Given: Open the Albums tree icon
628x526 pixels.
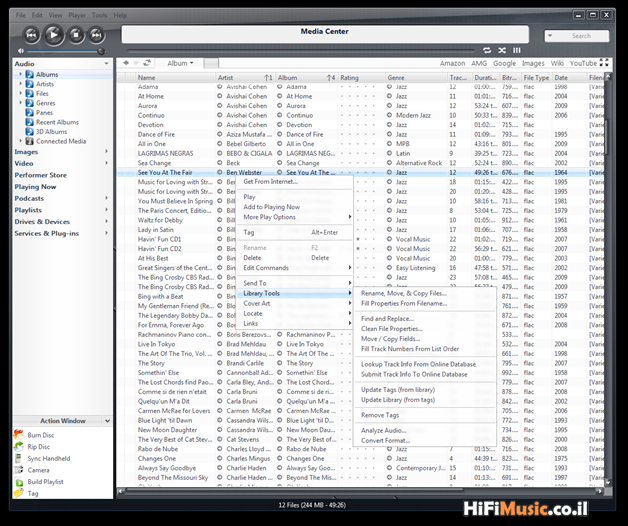Looking at the screenshot, I should (30, 75).
